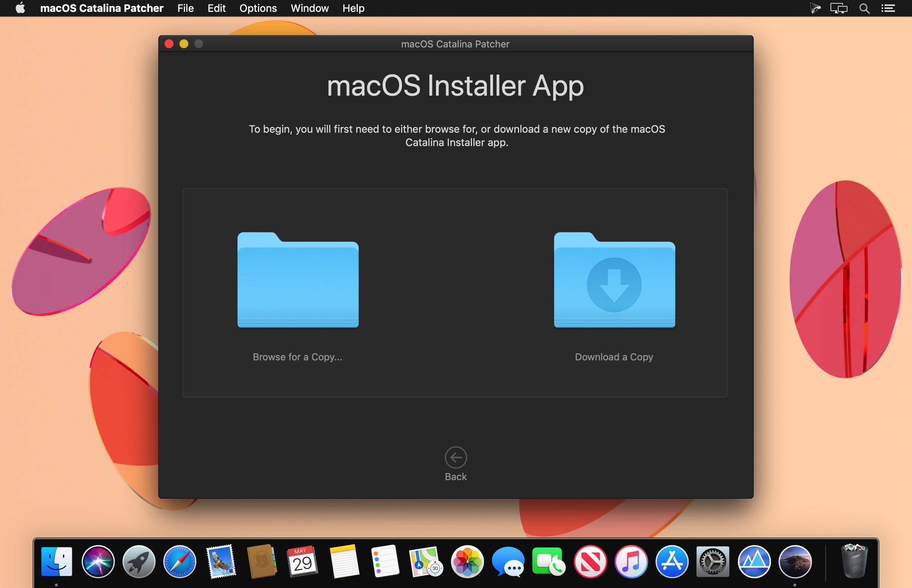Image resolution: width=912 pixels, height=588 pixels.
Task: Click the blue mountain-logo app in Dock
Action: [754, 561]
